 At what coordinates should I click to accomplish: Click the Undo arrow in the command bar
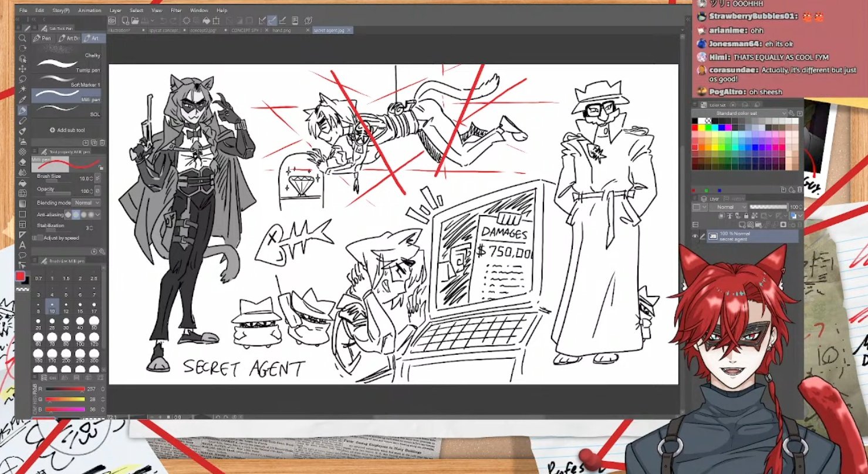(165, 21)
